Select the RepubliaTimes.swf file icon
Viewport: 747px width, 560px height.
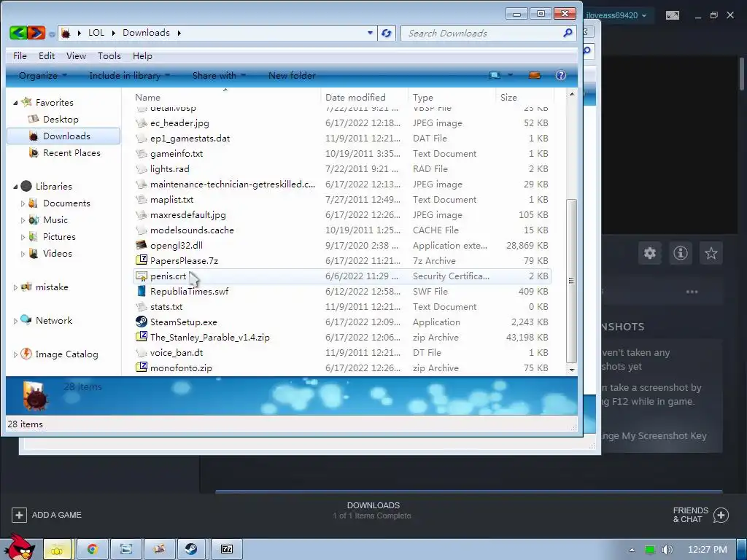[x=142, y=291]
